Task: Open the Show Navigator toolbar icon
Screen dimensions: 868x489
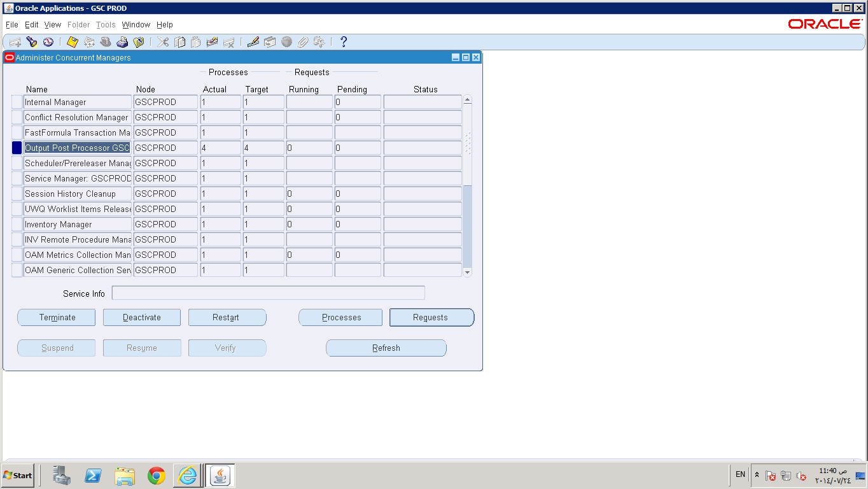Action: click(x=48, y=42)
